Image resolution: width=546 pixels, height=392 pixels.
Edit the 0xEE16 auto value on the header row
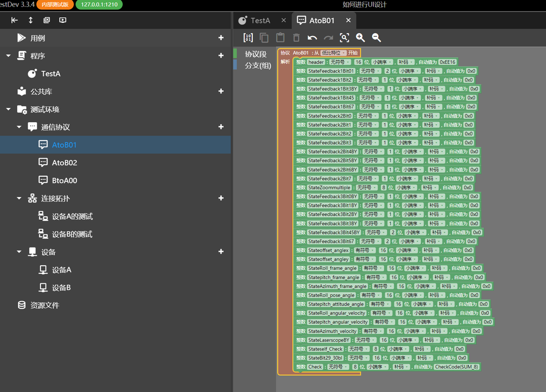coord(447,62)
